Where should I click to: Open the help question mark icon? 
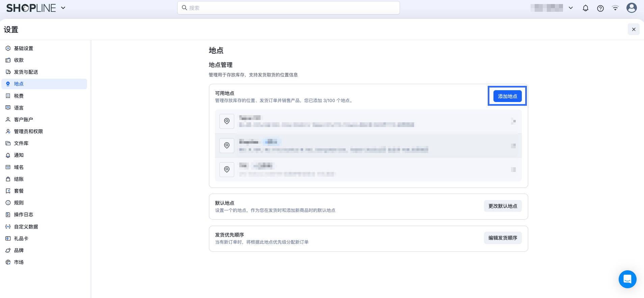coord(600,8)
